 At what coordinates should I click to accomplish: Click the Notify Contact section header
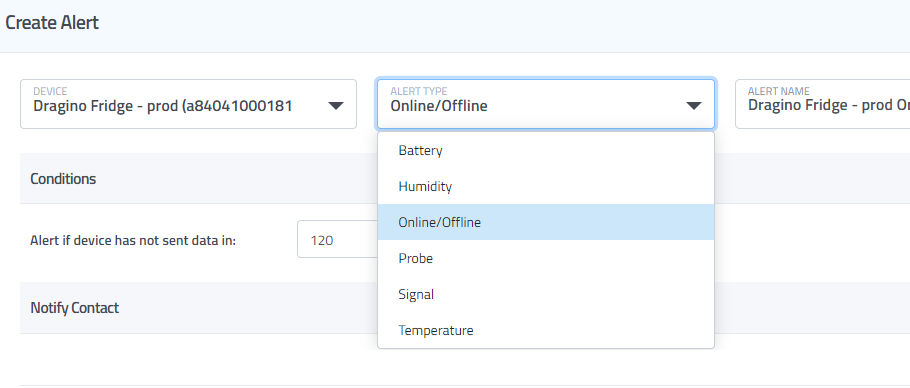click(74, 307)
